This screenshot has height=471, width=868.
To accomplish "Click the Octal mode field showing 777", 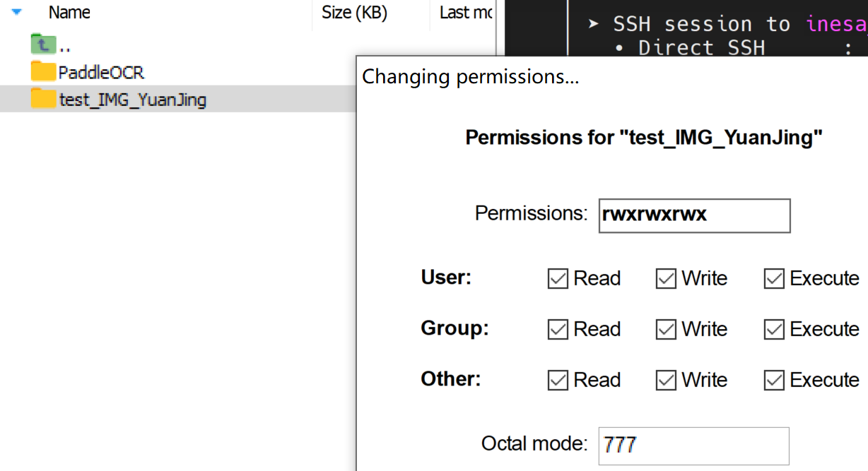I will point(693,446).
